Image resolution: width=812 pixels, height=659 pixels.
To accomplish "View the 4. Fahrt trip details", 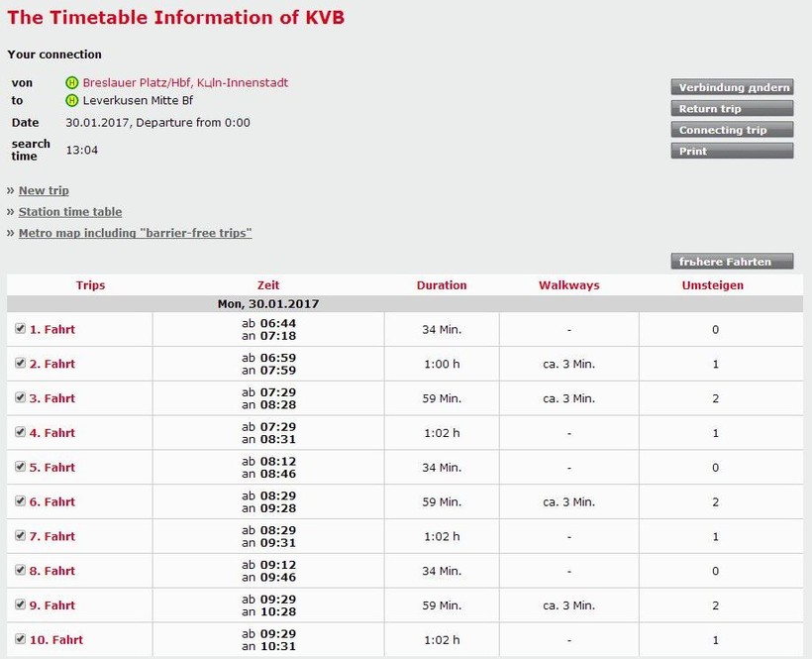I will [52, 433].
